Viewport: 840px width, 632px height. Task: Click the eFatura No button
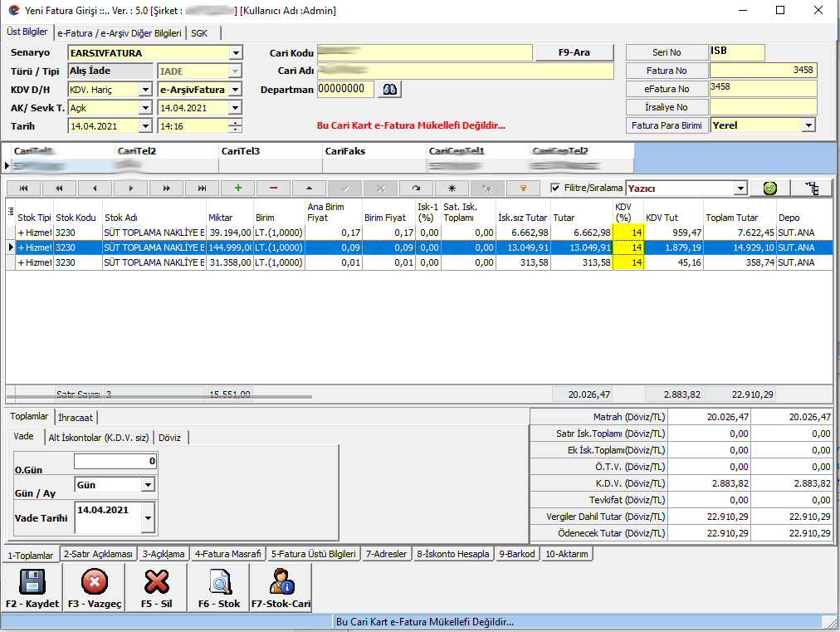pos(667,89)
